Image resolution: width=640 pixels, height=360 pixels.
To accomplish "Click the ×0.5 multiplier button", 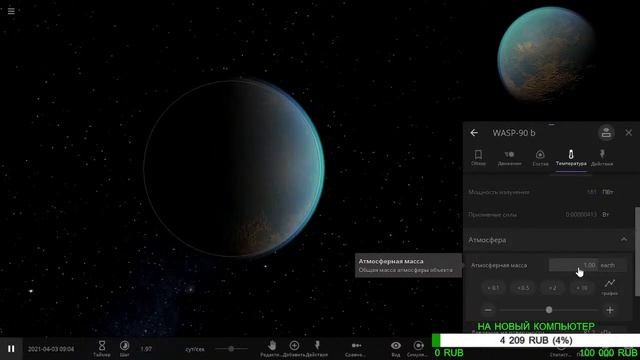I will point(523,288).
